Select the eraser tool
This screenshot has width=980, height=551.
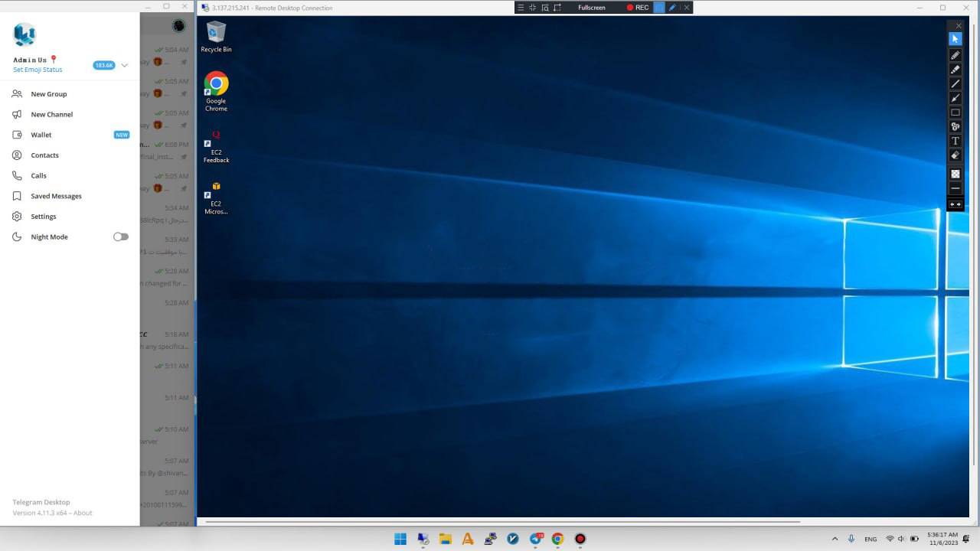(955, 155)
